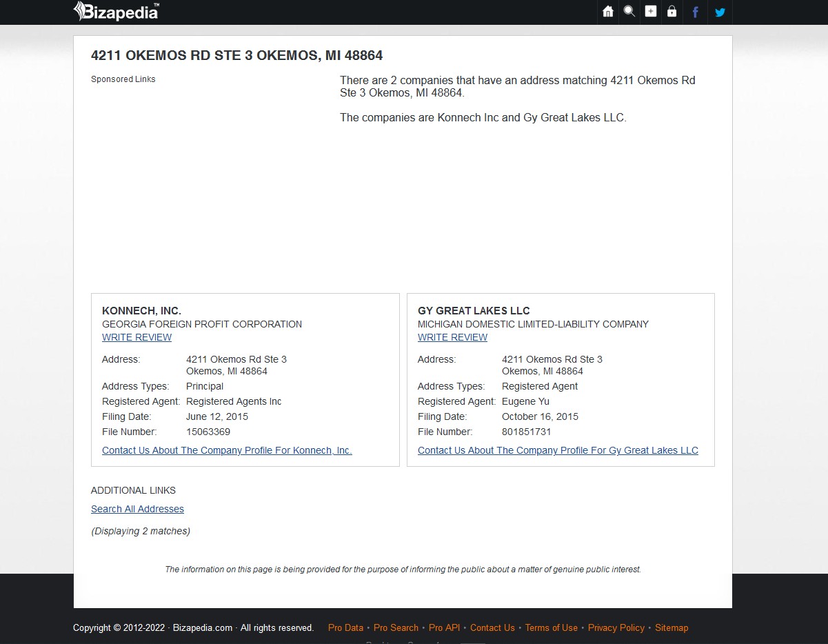Select registered agent Registered Agents Inc
This screenshot has width=828, height=644.
click(234, 401)
